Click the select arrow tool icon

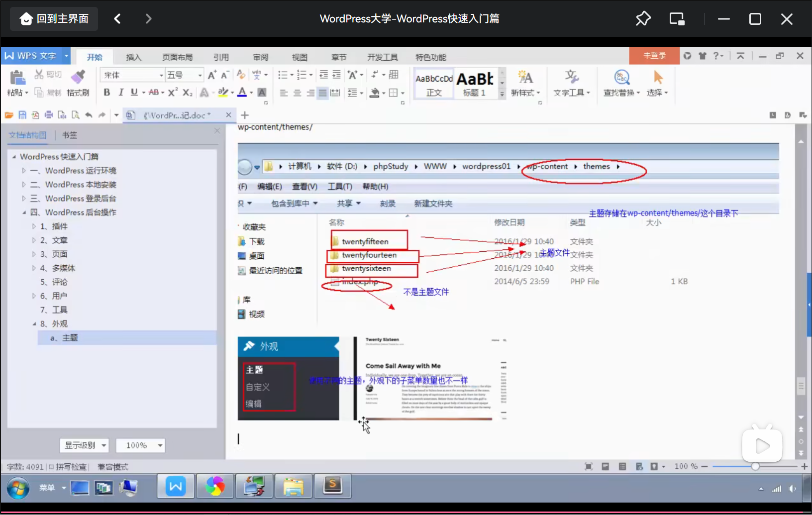pyautogui.click(x=658, y=77)
